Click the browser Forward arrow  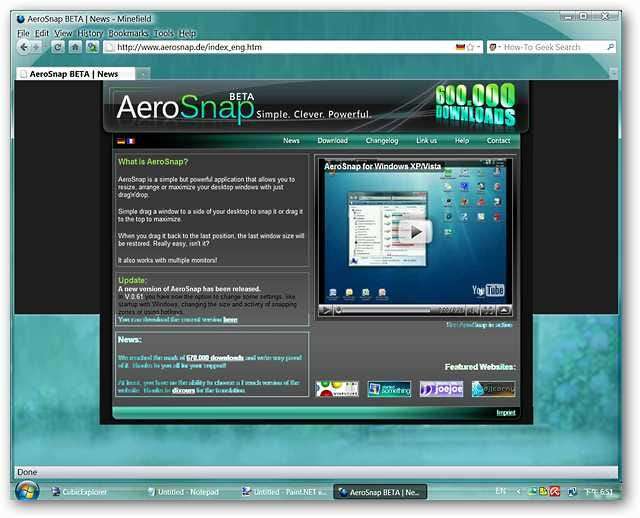(36, 48)
